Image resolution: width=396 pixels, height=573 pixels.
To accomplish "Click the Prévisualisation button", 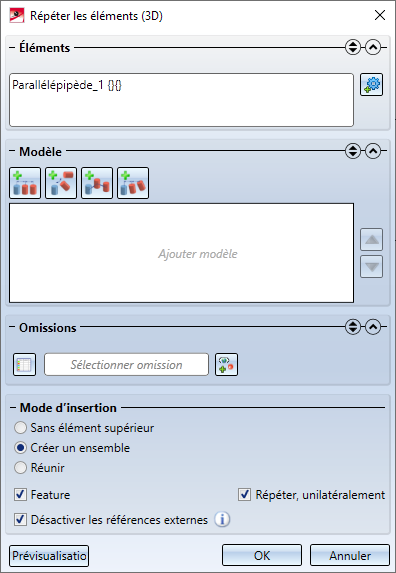I will point(49,556).
